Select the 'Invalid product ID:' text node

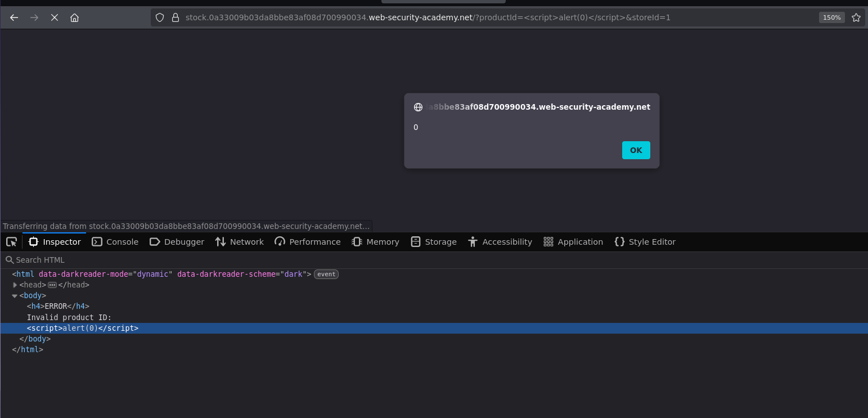pyautogui.click(x=69, y=317)
